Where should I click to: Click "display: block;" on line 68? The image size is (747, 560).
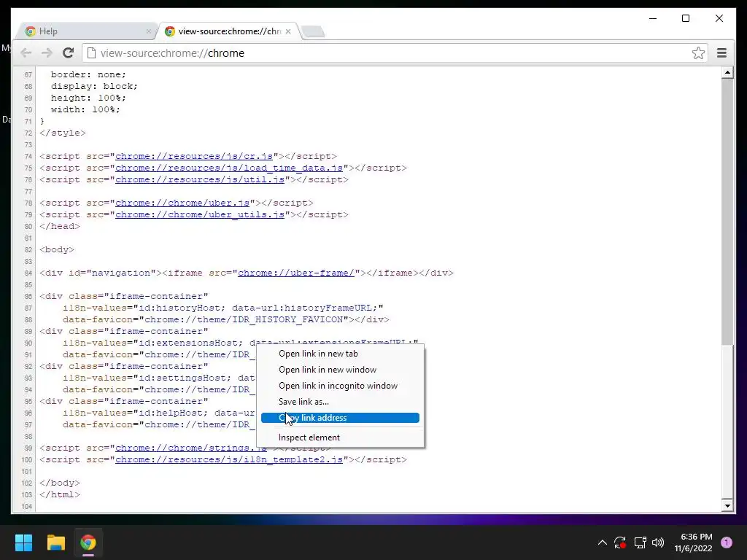coord(94,86)
